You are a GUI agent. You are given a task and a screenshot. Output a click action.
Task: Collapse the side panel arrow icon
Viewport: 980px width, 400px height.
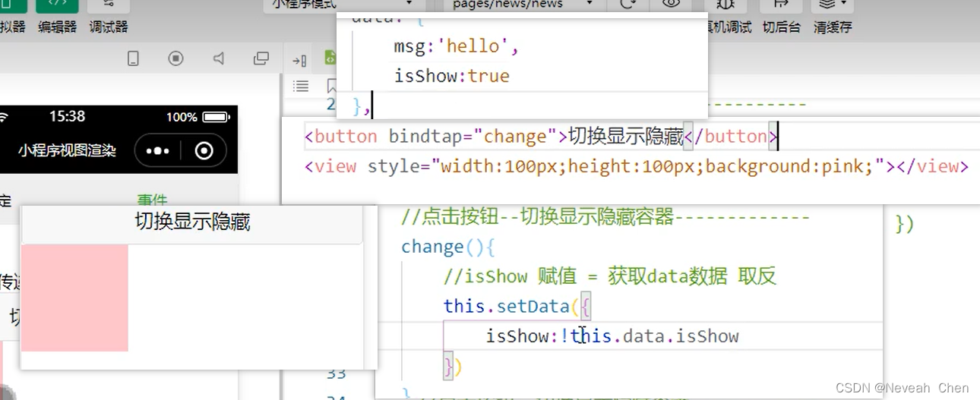coord(299,61)
